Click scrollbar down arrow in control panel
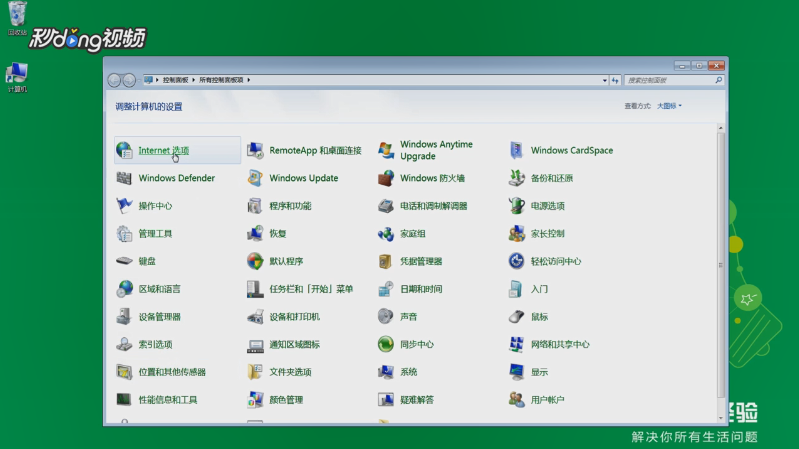Screen dimensions: 799x449 coord(721,418)
